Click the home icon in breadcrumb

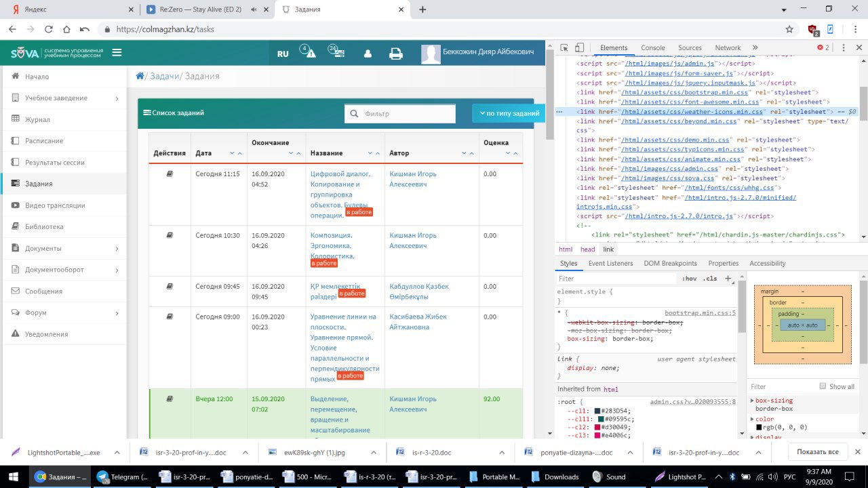point(140,76)
